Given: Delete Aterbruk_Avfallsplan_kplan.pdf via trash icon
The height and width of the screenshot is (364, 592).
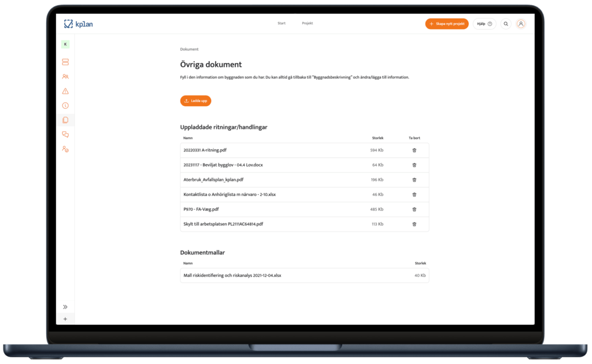Looking at the screenshot, I should click(x=414, y=180).
